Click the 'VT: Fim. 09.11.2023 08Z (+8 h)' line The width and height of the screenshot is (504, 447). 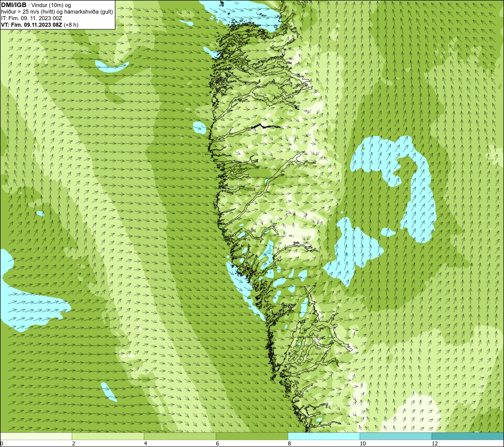[39, 24]
